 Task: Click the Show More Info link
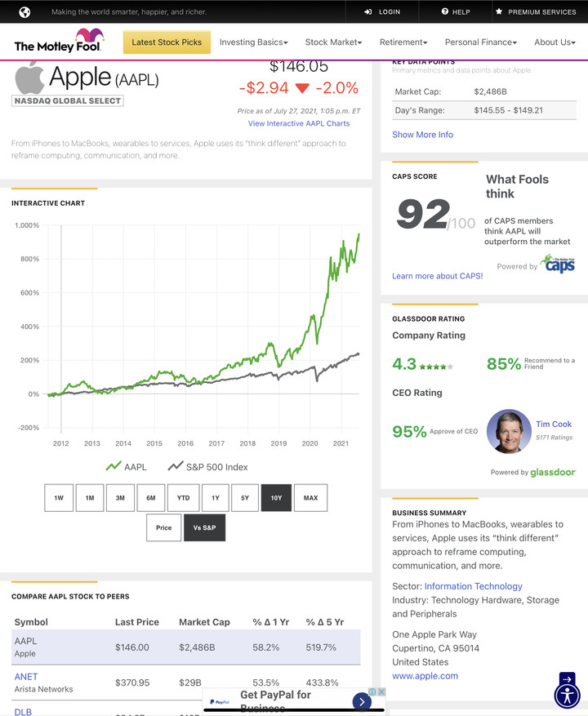422,135
